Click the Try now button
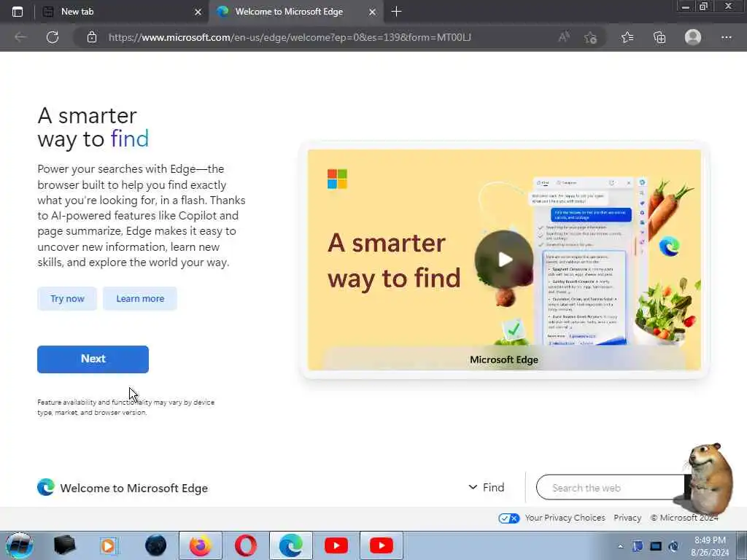Viewport: 747px width, 560px height. point(67,298)
